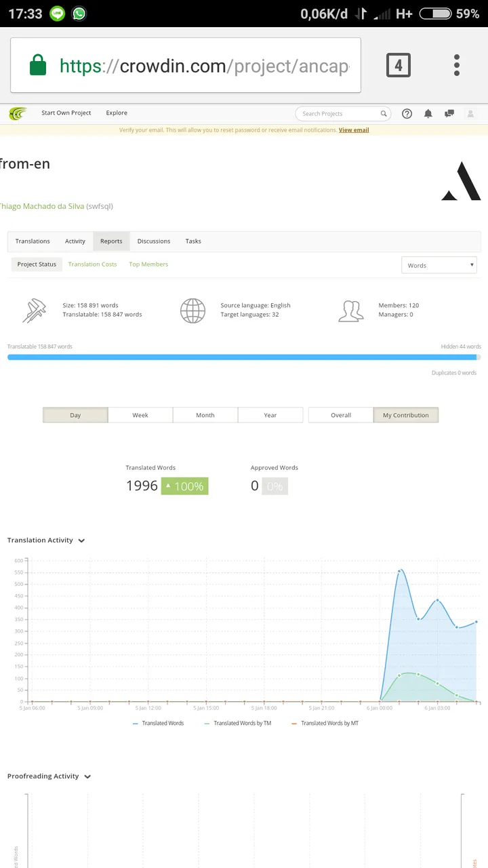Click 'Hidden 44 words' label
Screen dimensions: 488x868
point(461,347)
